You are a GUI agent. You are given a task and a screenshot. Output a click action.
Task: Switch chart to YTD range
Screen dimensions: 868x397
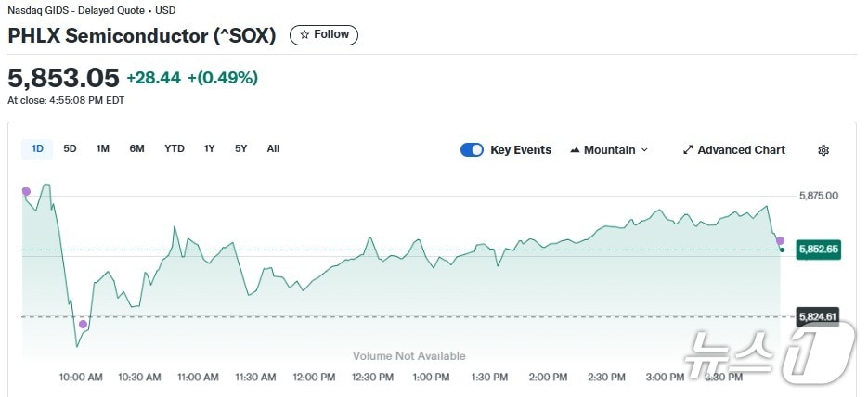point(175,148)
